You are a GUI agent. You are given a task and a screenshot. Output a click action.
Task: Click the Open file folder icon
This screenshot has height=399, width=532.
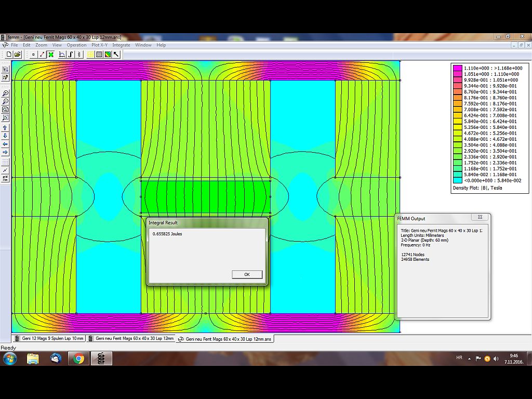17,54
